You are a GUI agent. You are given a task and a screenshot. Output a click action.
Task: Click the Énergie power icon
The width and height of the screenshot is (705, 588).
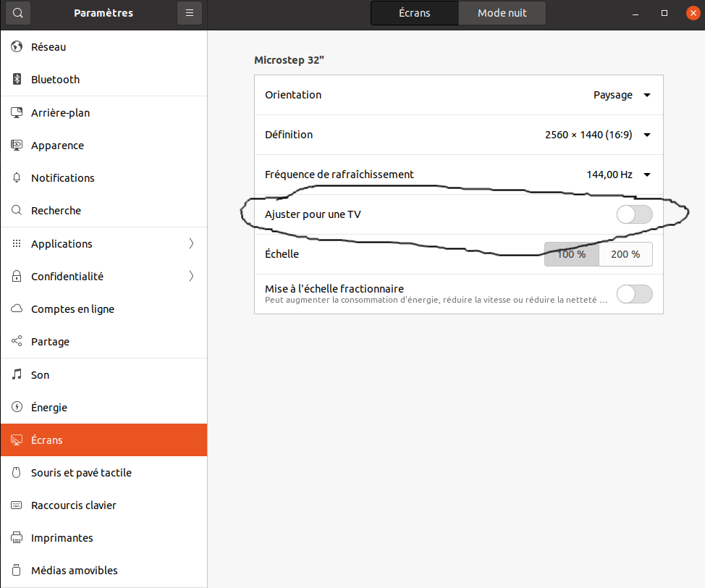point(17,407)
